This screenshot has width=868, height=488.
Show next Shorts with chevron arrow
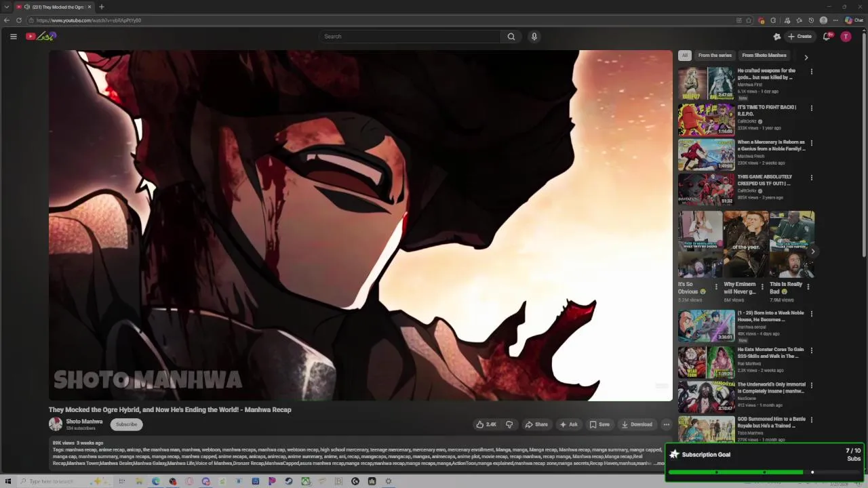(812, 251)
